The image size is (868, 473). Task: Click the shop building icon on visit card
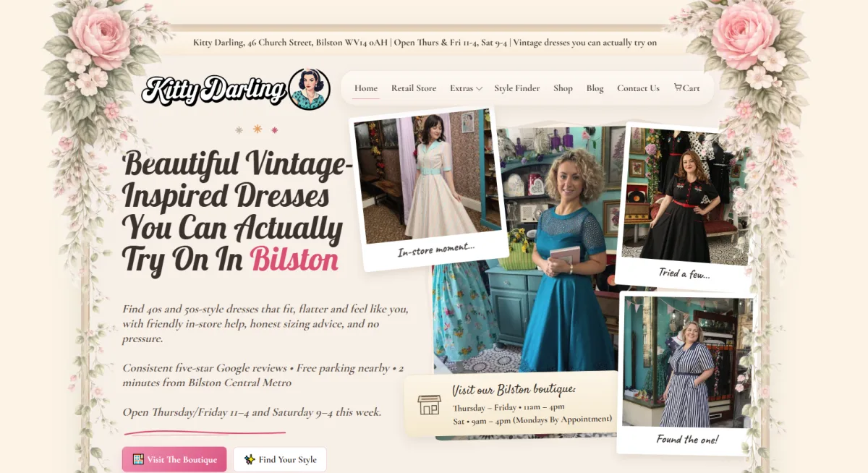point(429,404)
